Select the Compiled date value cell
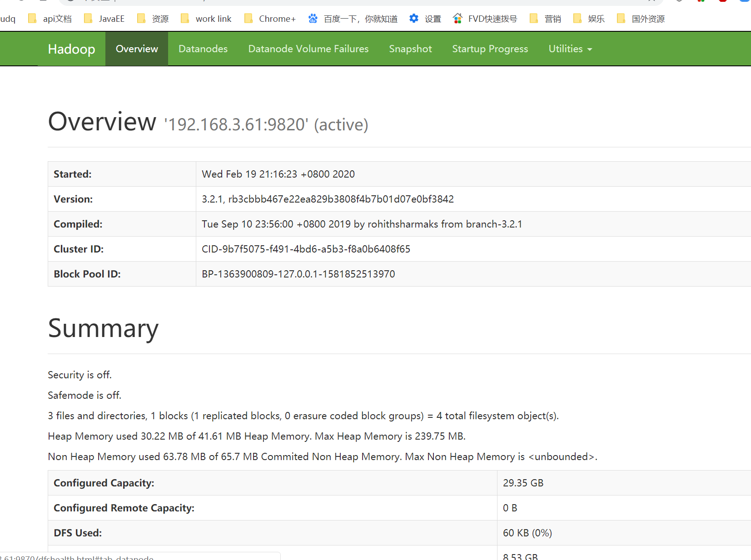The height and width of the screenshot is (560, 751). coord(473,224)
